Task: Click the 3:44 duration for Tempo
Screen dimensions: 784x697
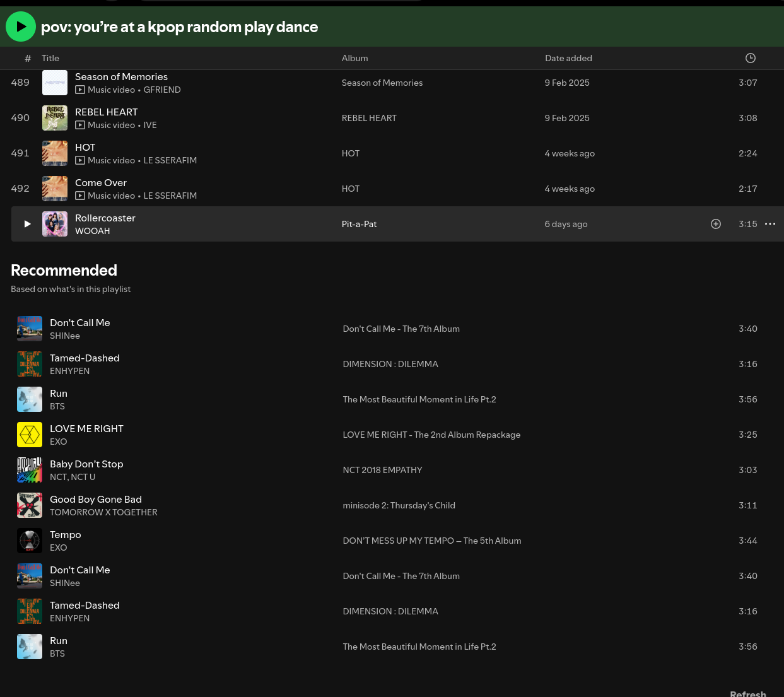Action: point(748,541)
